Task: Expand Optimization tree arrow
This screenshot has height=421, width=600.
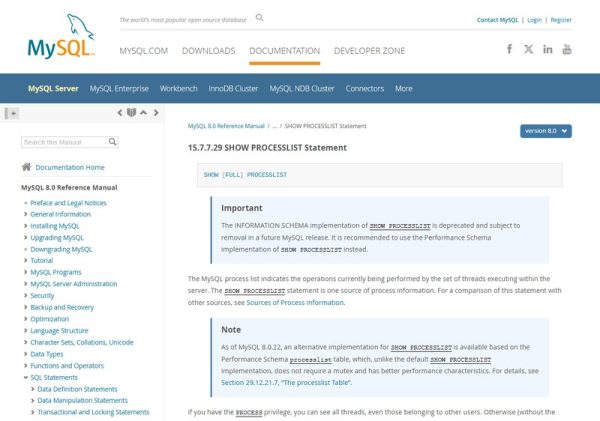Action: (26, 319)
